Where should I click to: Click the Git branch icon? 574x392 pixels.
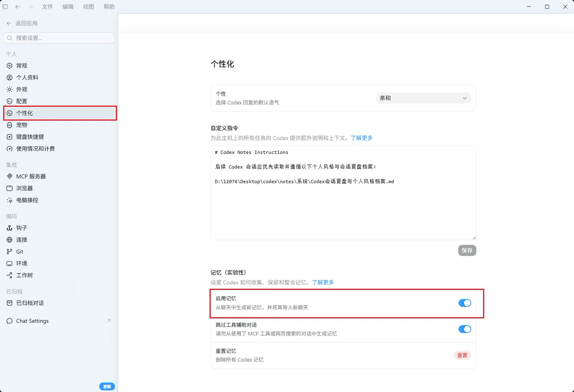click(x=9, y=251)
